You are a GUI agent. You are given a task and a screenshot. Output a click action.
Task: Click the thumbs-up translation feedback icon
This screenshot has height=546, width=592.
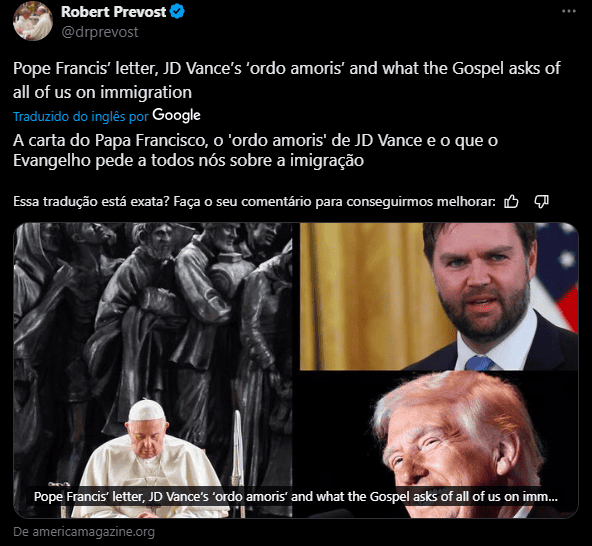pos(511,201)
